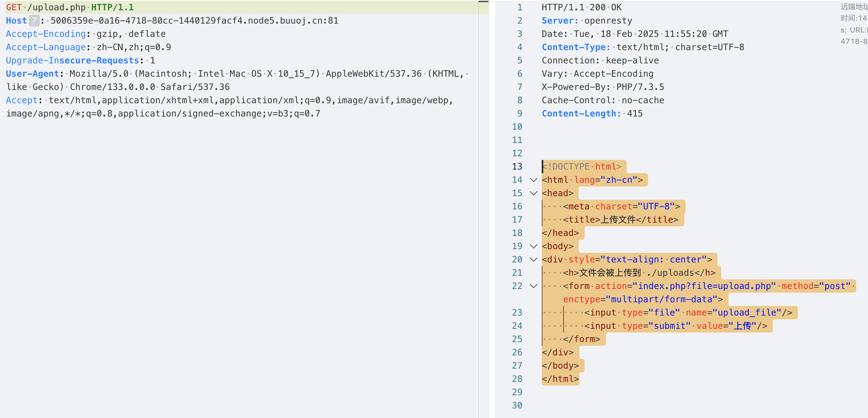Fold the form element chevron at line 22
The height and width of the screenshot is (418, 868).
533,286
